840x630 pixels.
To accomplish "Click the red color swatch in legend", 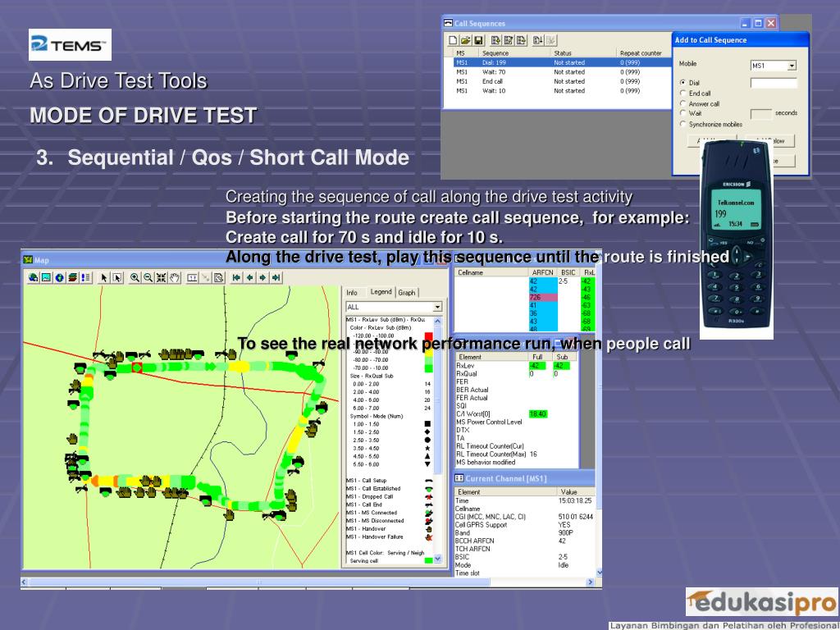I will 428,336.
